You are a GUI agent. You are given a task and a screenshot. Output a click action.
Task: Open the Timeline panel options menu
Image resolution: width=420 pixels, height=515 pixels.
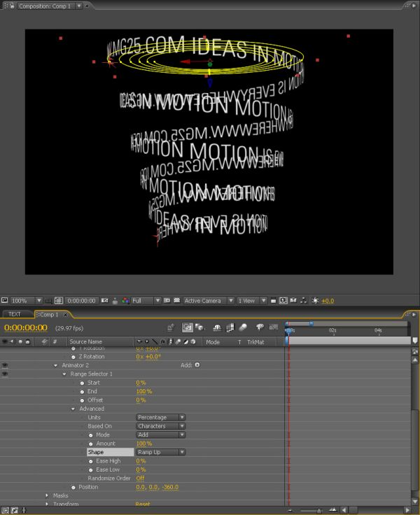pyautogui.click(x=414, y=314)
